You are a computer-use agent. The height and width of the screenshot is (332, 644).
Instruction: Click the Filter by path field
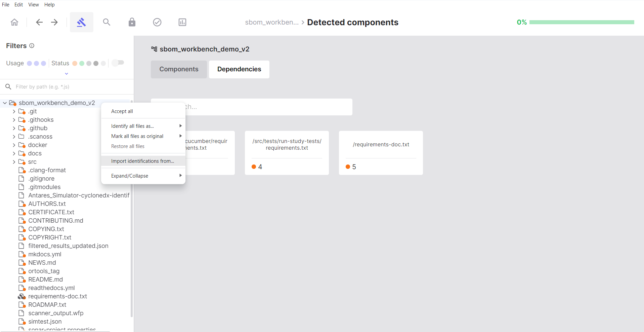tap(67, 87)
